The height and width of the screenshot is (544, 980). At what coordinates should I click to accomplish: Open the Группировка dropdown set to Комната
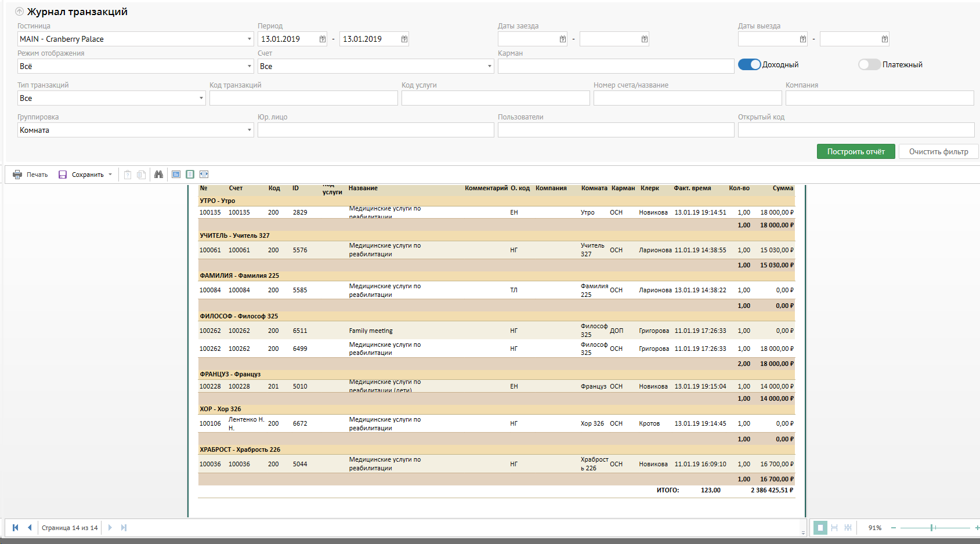pos(249,130)
